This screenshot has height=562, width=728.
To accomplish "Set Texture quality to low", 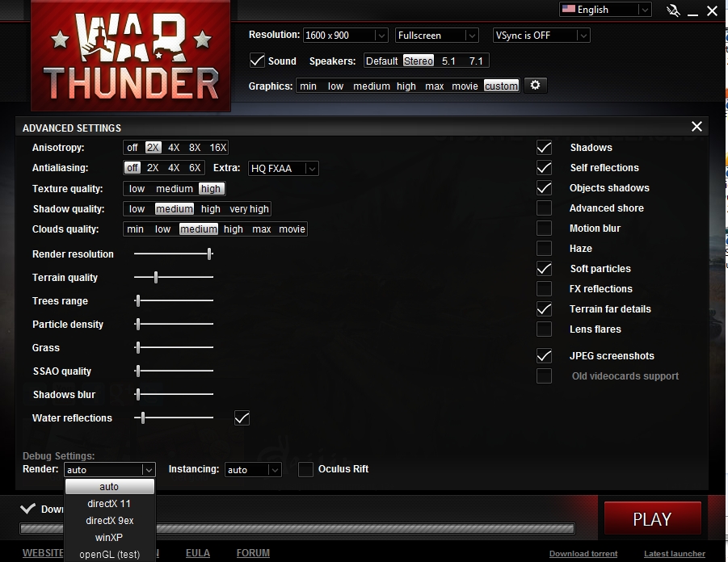I will point(137,189).
